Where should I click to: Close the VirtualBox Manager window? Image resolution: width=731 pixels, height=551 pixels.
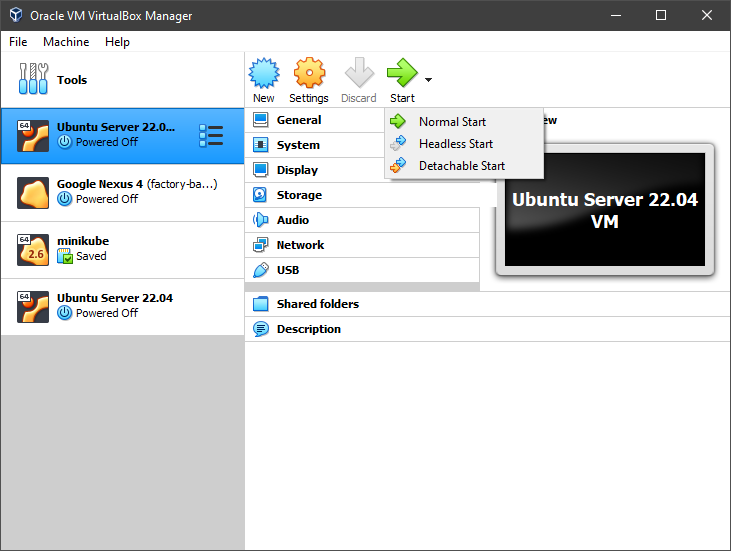pyautogui.click(x=707, y=15)
